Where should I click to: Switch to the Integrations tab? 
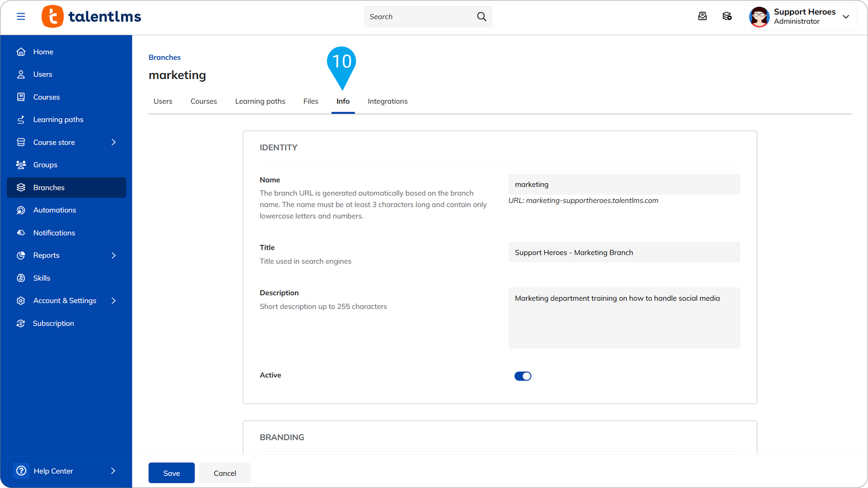pyautogui.click(x=387, y=101)
